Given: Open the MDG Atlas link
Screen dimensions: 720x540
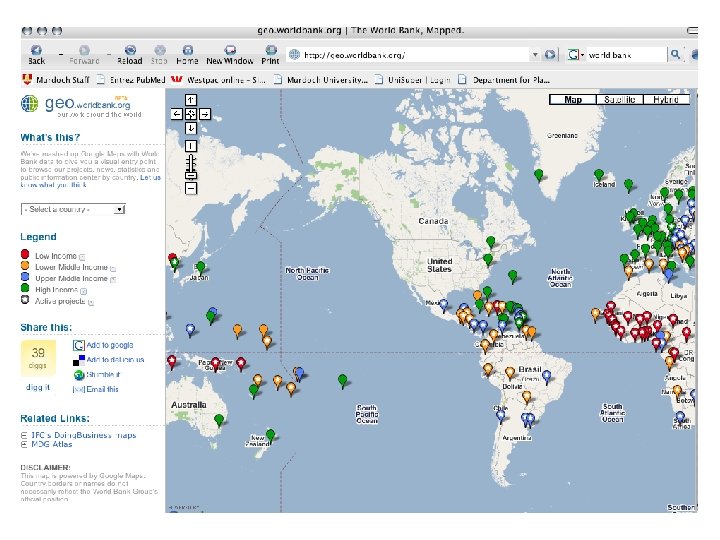Looking at the screenshot, I should (51, 444).
